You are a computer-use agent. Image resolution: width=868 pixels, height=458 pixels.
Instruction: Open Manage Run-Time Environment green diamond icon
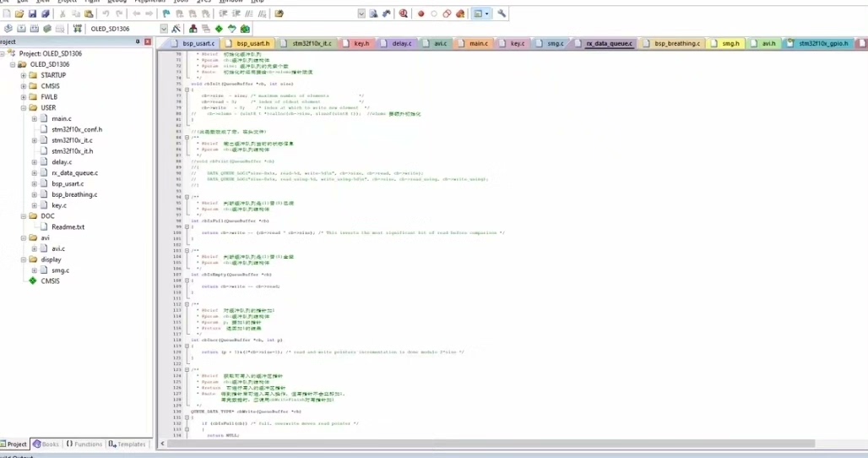click(219, 29)
